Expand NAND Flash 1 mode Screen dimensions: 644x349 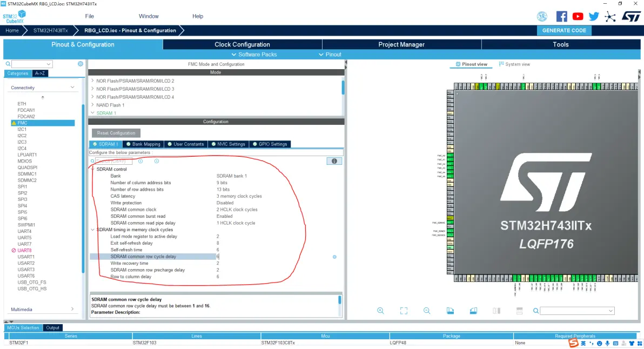coord(92,105)
